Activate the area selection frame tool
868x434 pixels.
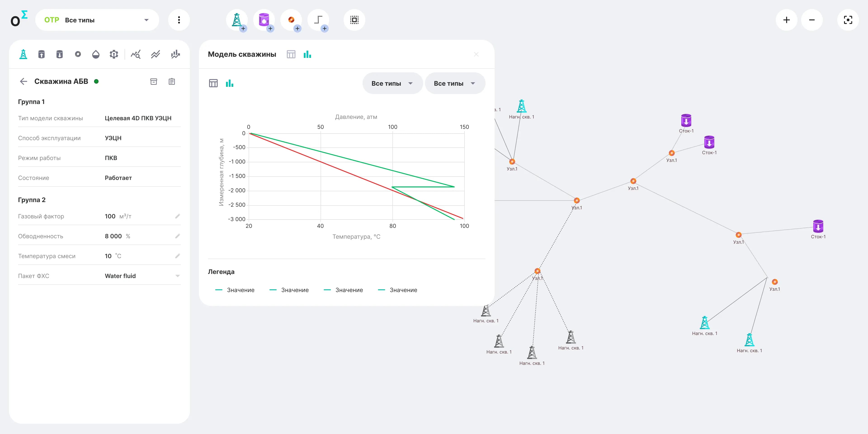(354, 20)
